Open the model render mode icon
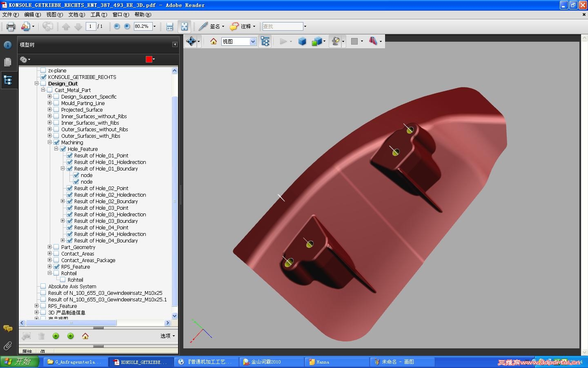Viewport: 588px width, 368px height. pos(316,41)
